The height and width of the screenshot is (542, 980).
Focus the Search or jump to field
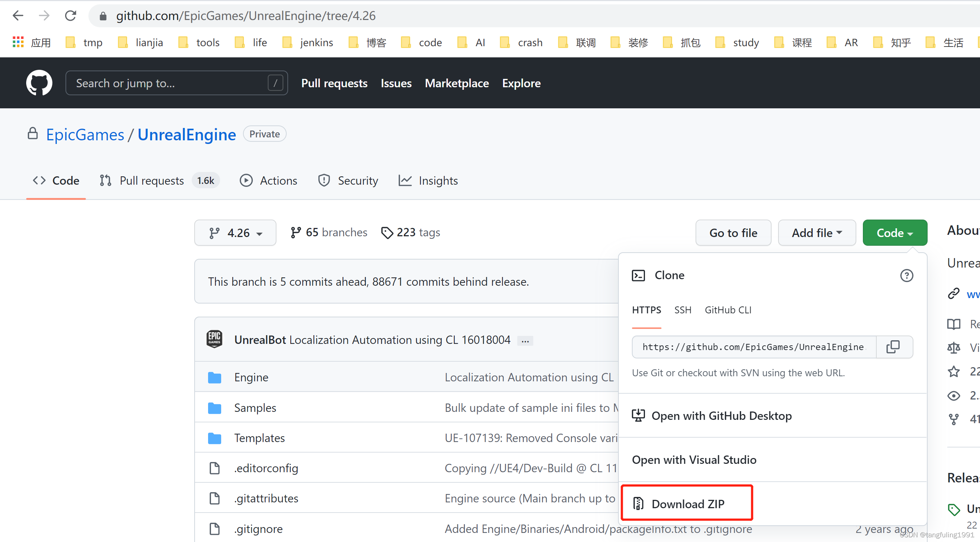click(176, 83)
